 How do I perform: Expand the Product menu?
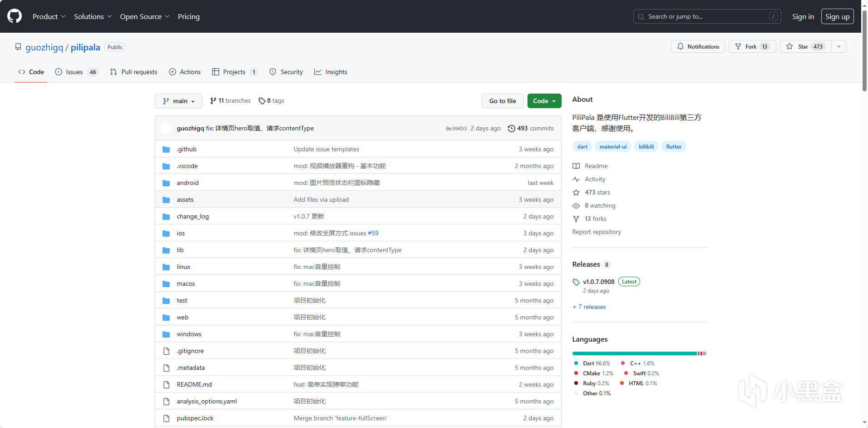[x=49, y=16]
